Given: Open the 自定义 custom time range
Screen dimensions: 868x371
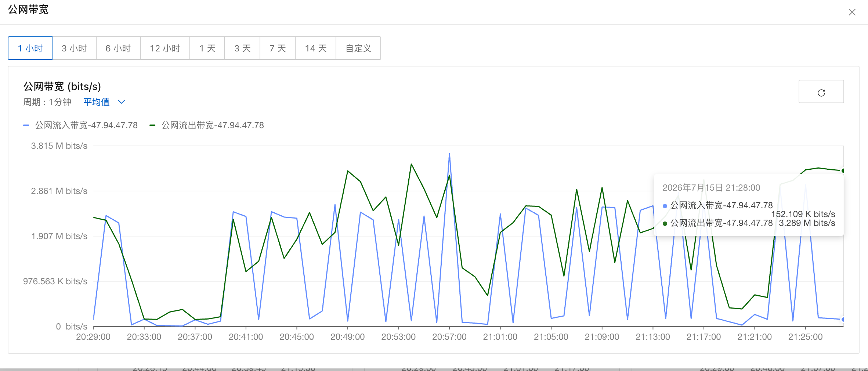Looking at the screenshot, I should click(358, 48).
